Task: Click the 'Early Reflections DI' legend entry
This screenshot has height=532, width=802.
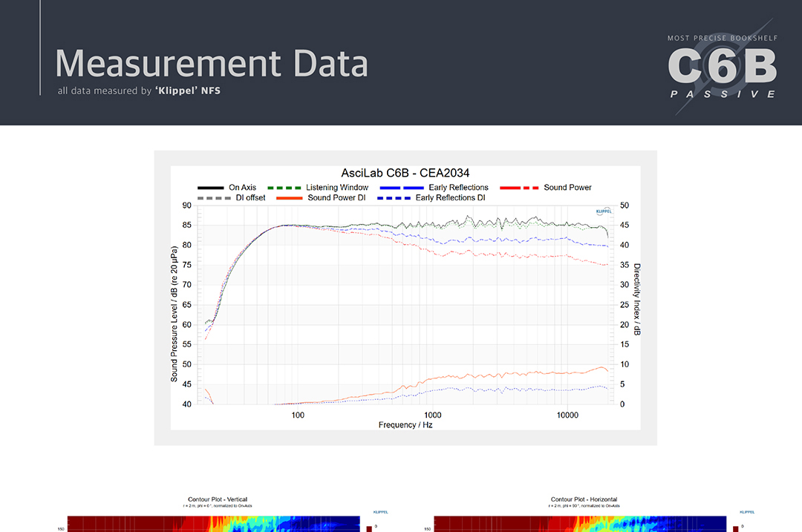Action: tap(431, 198)
